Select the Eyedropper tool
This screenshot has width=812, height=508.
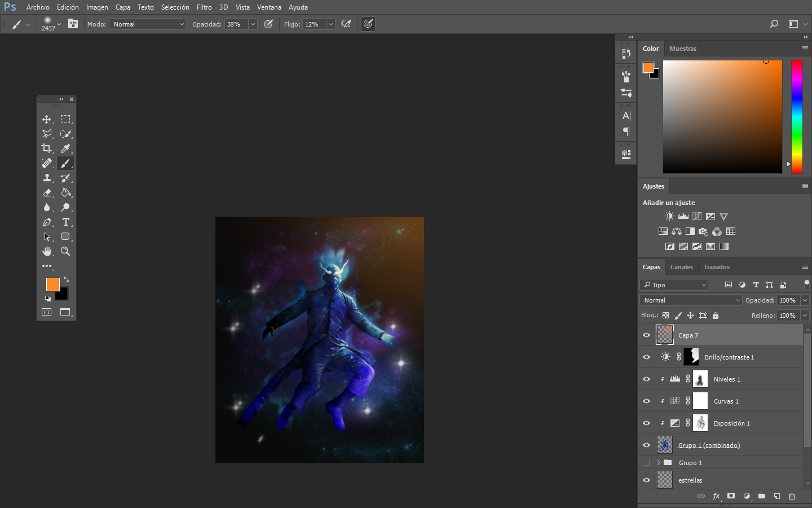click(65, 148)
